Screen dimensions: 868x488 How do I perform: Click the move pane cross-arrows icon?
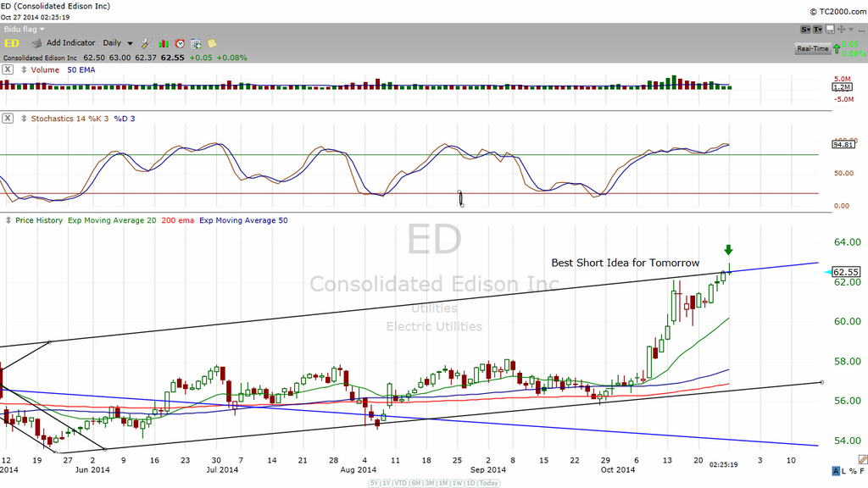point(842,30)
